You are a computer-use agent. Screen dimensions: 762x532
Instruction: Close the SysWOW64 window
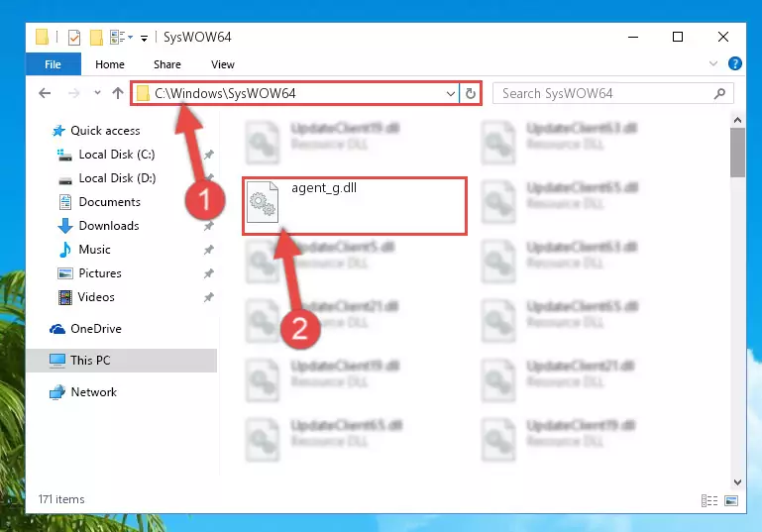(723, 37)
